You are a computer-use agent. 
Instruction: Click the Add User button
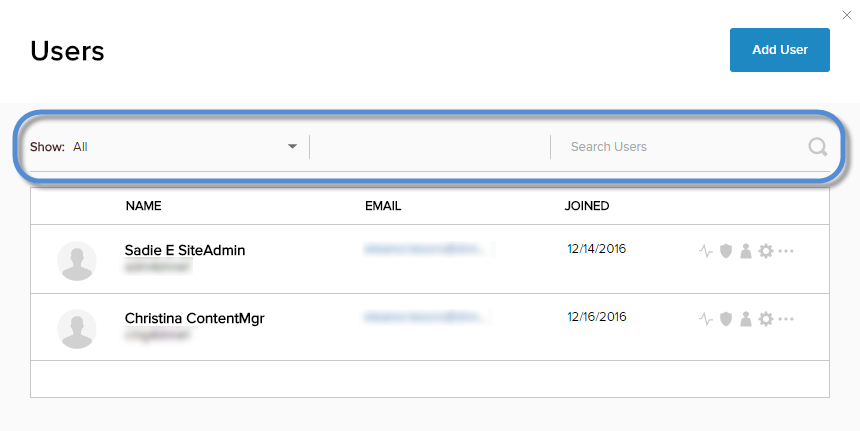point(780,50)
